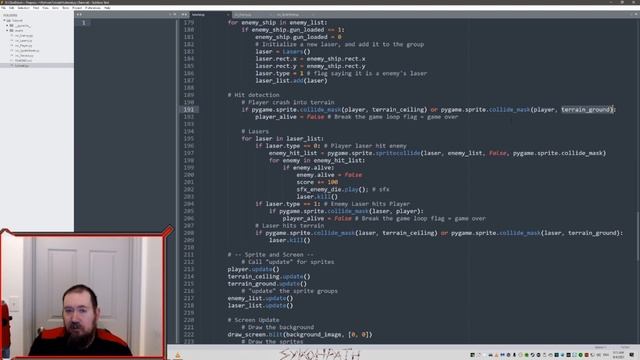Open the Edit menu

[x=12, y=8]
